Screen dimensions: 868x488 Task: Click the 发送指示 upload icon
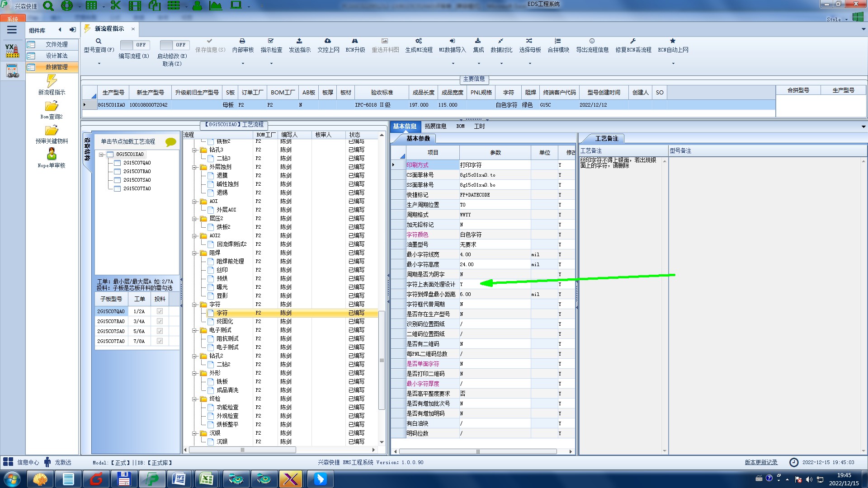click(x=299, y=41)
